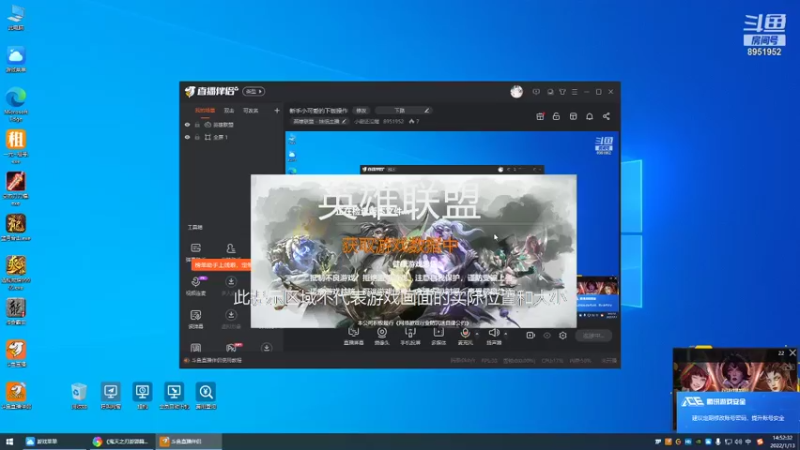Add a new scene with plus icon
Image resolution: width=800 pixels, height=450 pixels.
point(277,110)
